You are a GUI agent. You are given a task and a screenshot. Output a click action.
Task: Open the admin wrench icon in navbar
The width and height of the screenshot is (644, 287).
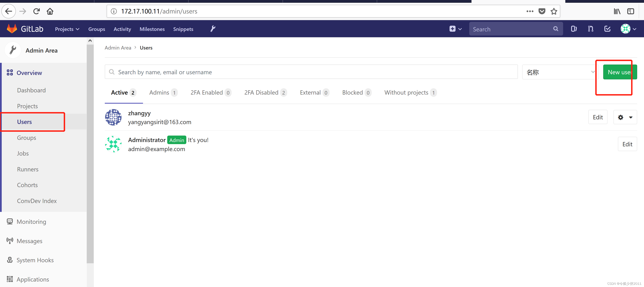[213, 29]
